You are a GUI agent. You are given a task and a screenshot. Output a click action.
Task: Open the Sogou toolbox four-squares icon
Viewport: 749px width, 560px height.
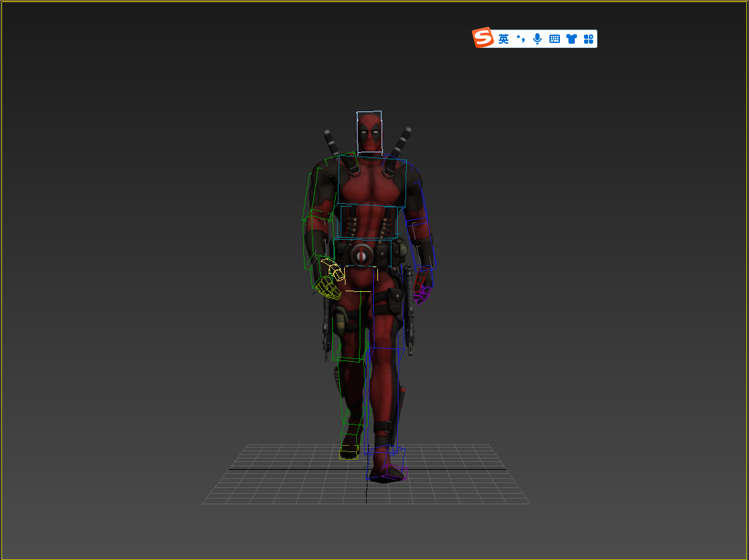tap(588, 39)
